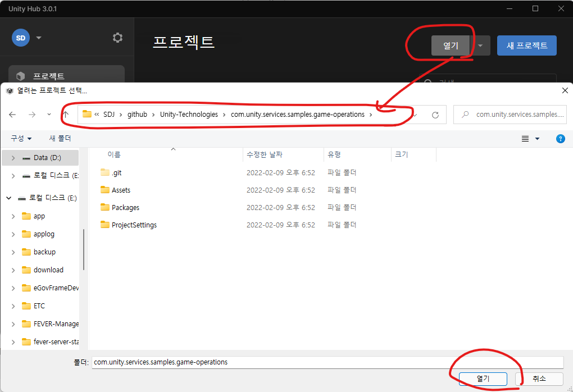The width and height of the screenshot is (573, 392).
Task: Click the SDJ breadcrumb segment
Action: click(109, 115)
